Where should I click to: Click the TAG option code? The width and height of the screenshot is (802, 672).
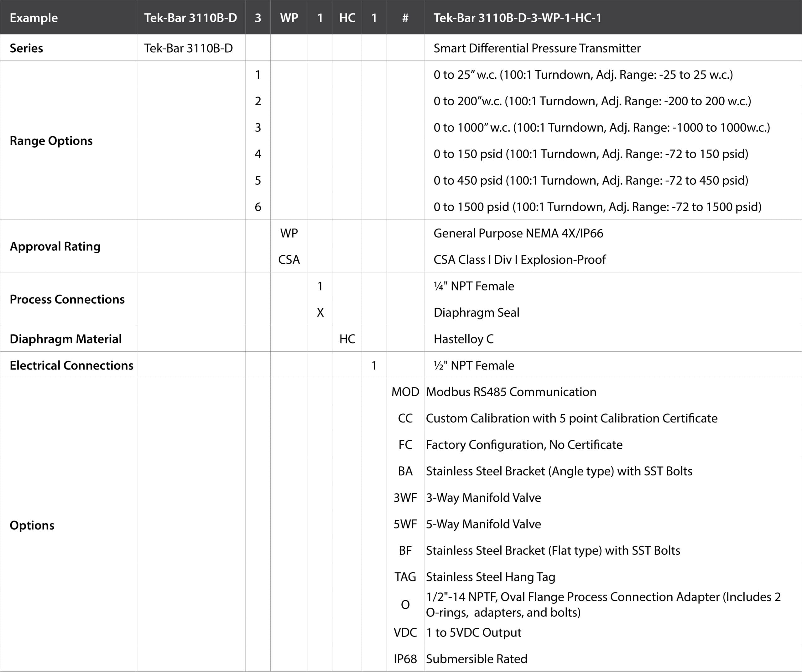(405, 577)
